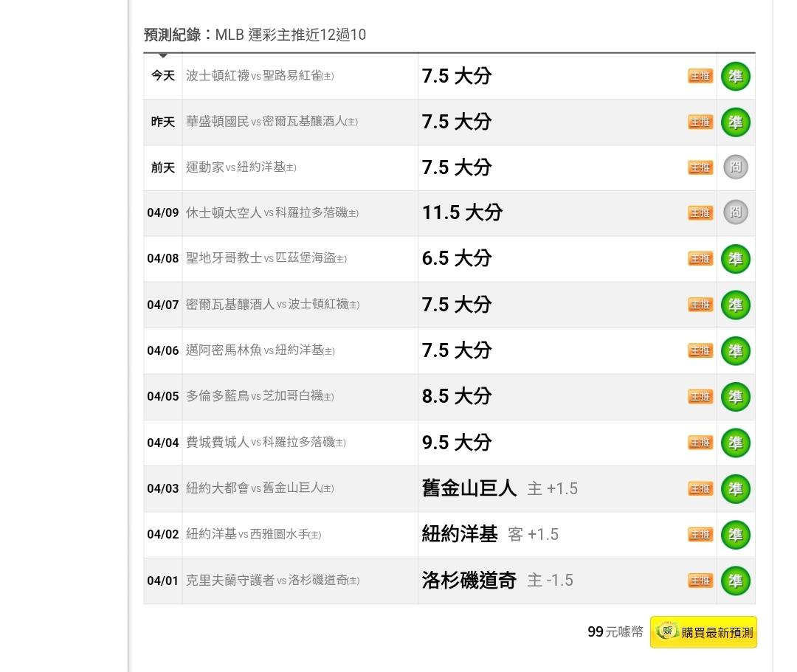Click the 99 元噱幣 price text

tap(615, 632)
